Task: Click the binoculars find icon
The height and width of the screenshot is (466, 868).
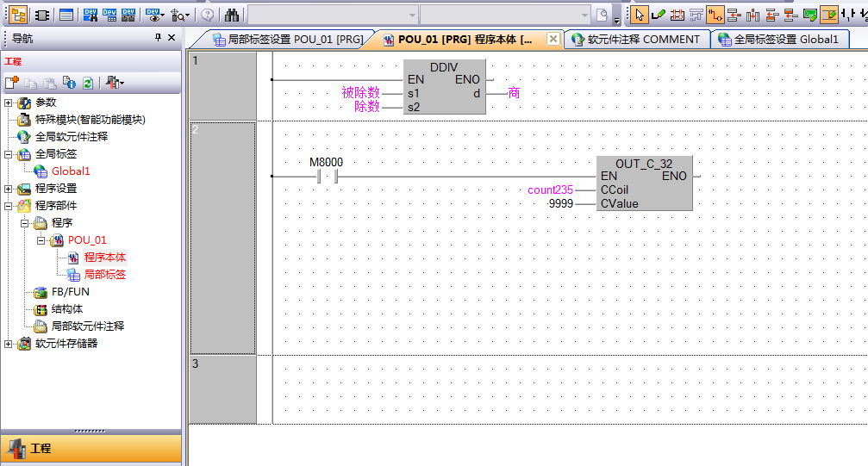Action: click(x=231, y=15)
